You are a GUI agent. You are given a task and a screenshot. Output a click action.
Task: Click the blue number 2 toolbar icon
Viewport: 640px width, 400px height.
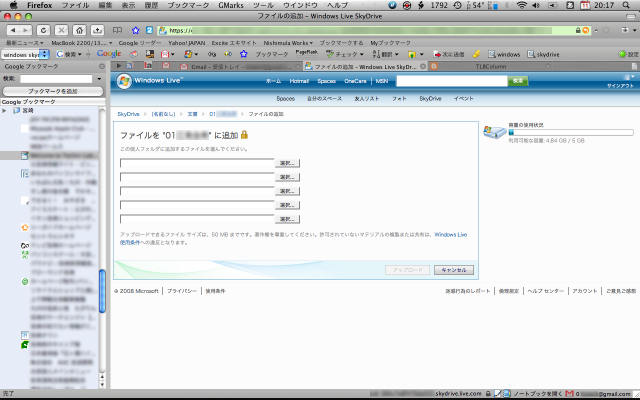tap(149, 30)
